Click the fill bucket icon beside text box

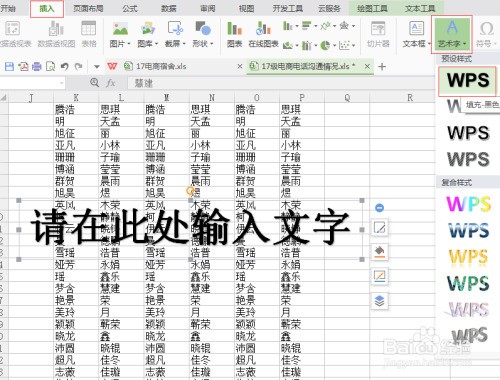tap(380, 252)
